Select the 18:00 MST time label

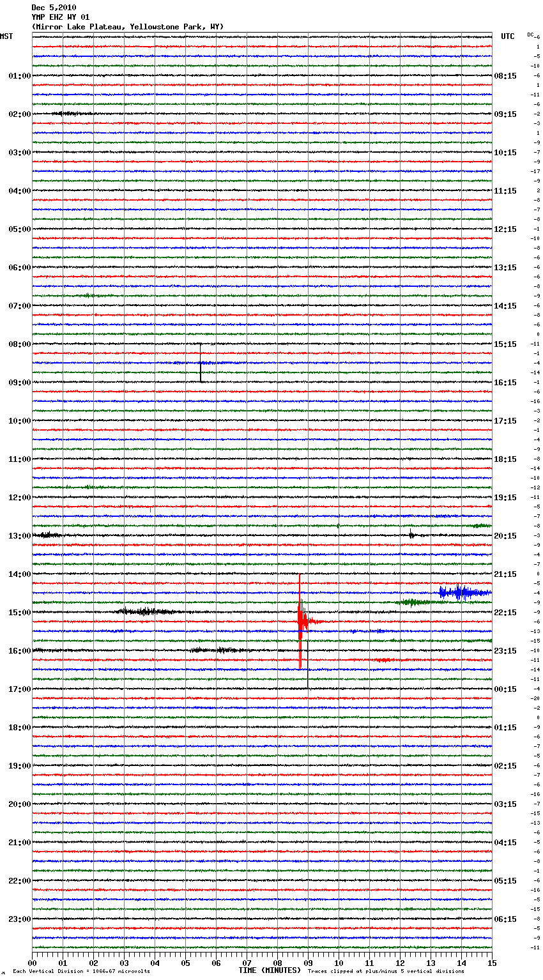click(20, 728)
